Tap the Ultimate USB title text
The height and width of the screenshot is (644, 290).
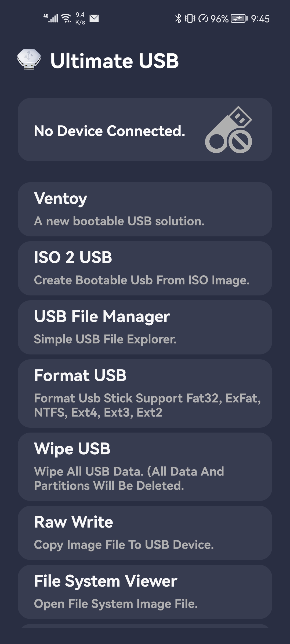(115, 61)
